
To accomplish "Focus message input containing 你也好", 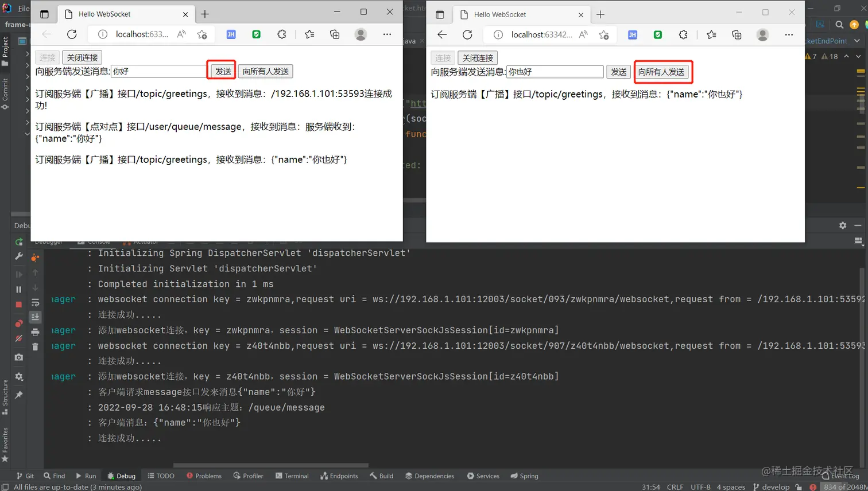I will (x=555, y=72).
